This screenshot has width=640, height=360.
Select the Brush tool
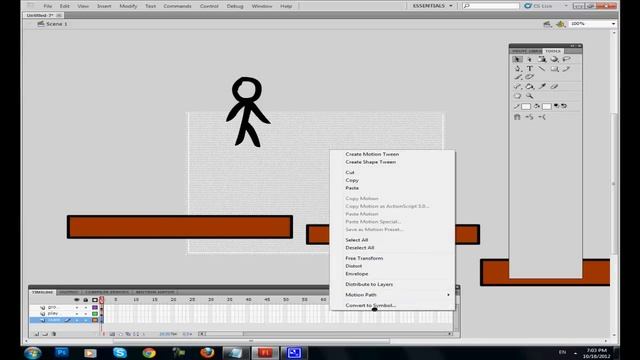click(x=517, y=77)
